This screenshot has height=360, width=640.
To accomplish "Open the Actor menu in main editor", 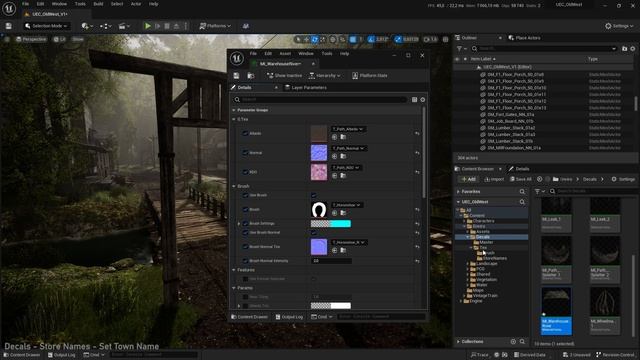I will pos(136,4).
